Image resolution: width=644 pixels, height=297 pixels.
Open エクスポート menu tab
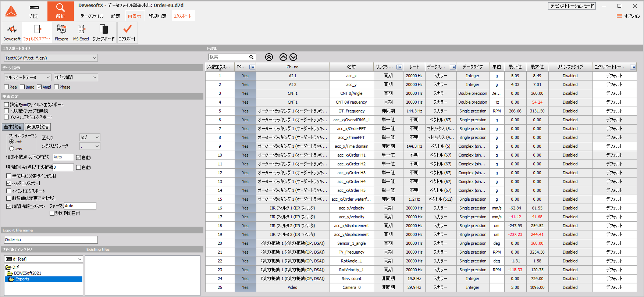coord(183,16)
